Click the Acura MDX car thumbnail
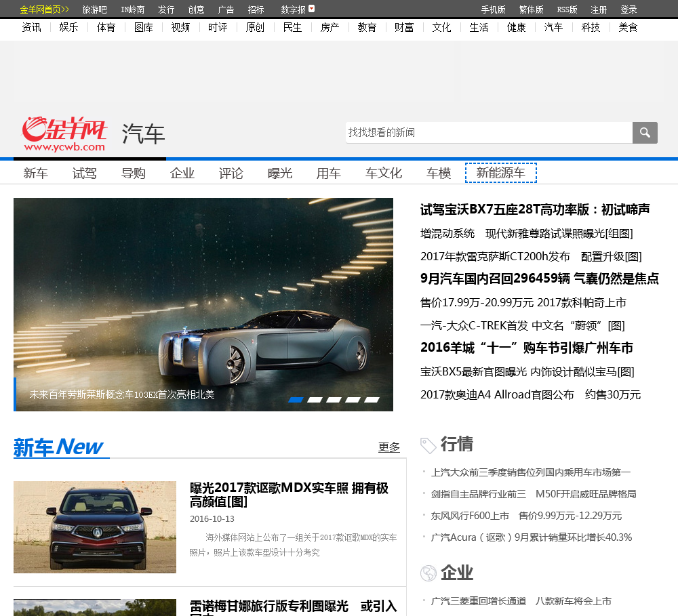This screenshot has width=678, height=616. click(x=95, y=527)
